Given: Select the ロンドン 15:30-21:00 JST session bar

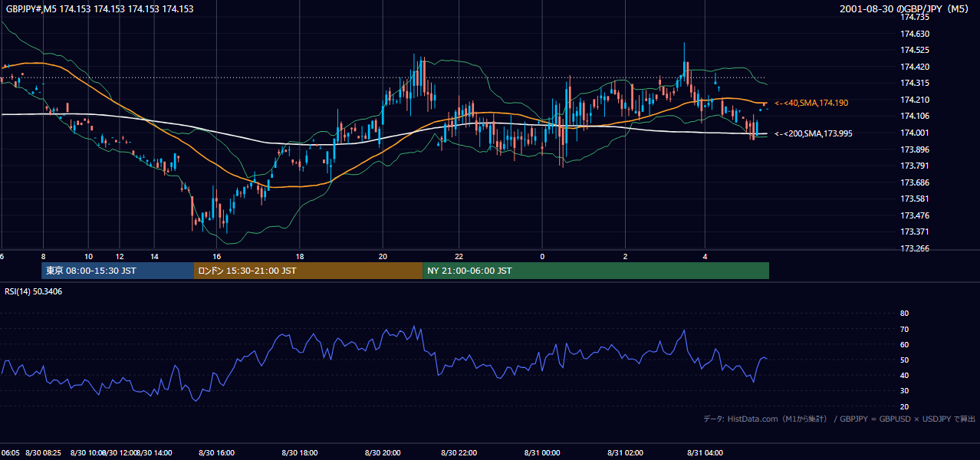Looking at the screenshot, I should coord(308,271).
